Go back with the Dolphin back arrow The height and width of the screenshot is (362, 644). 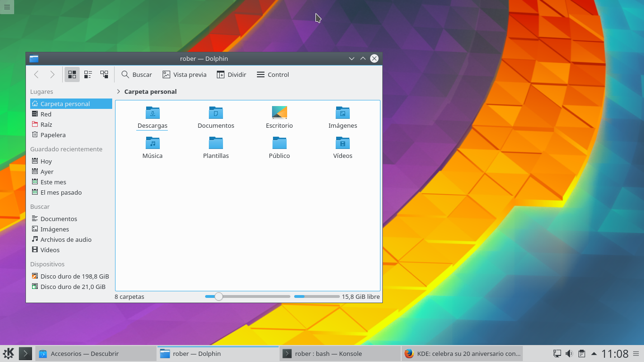pyautogui.click(x=36, y=74)
